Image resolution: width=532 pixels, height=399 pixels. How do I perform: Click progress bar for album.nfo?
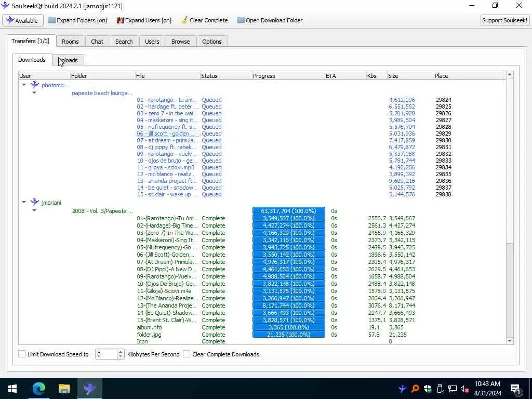click(289, 327)
